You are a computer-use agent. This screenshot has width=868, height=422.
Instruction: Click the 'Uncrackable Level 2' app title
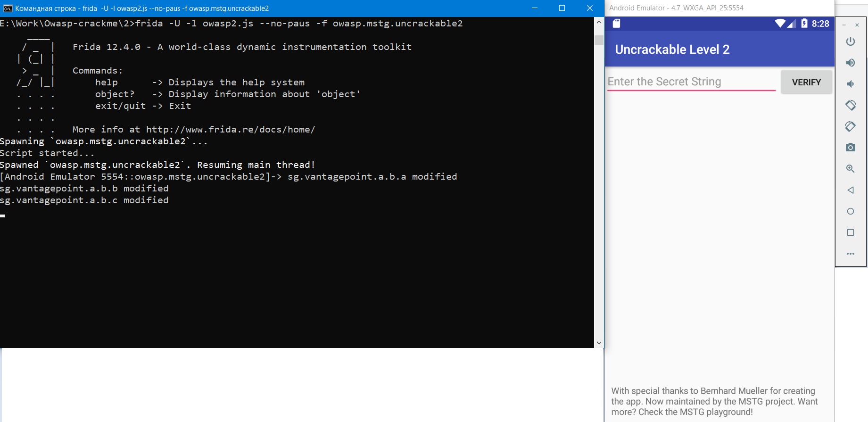pos(672,50)
